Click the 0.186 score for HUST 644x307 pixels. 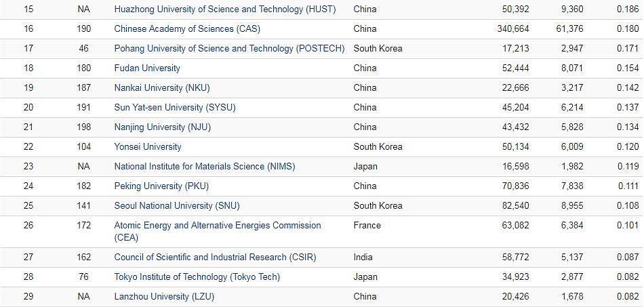coord(628,9)
